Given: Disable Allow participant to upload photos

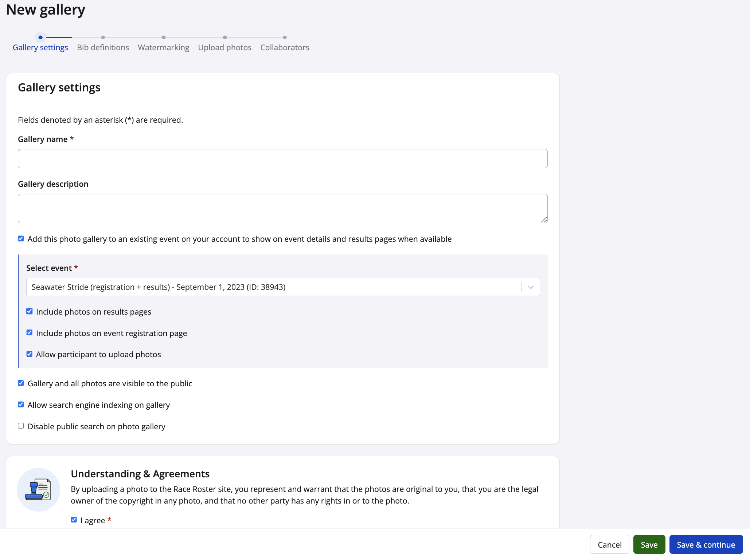Looking at the screenshot, I should coord(30,354).
